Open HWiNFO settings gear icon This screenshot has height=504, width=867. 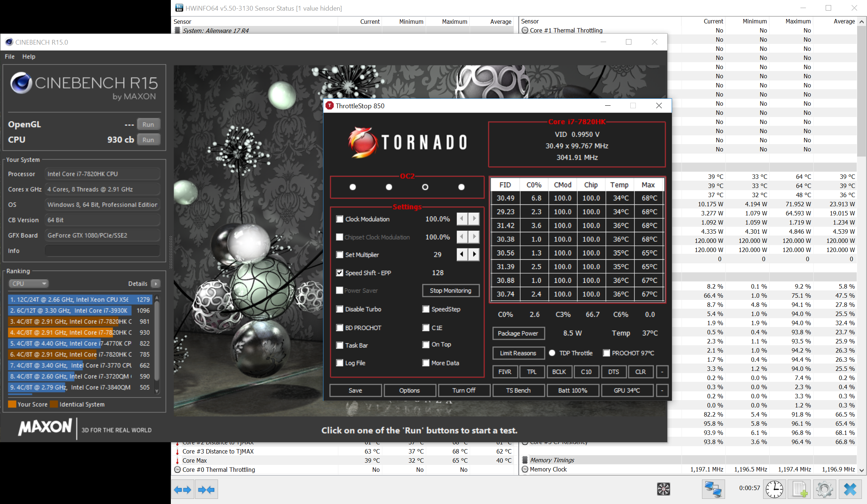[x=825, y=489]
